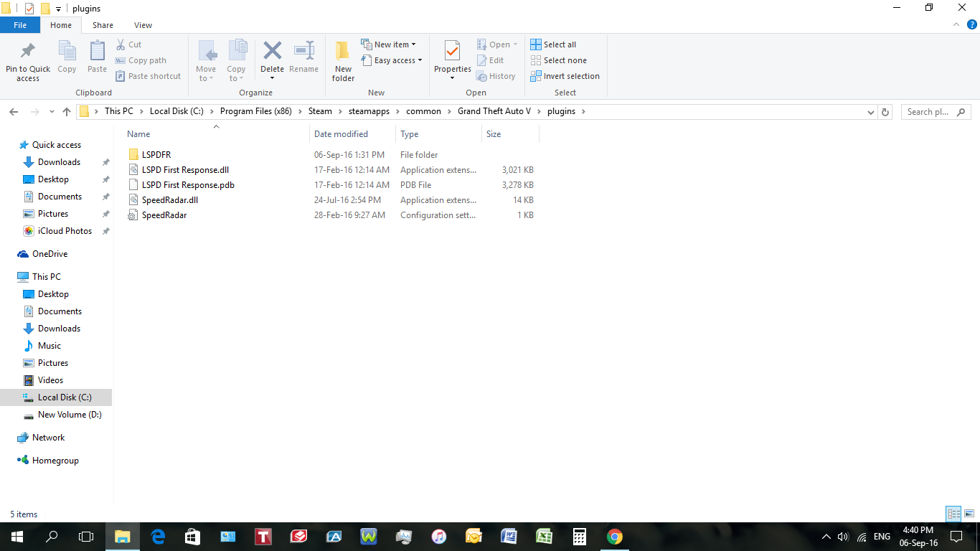The width and height of the screenshot is (980, 551).
Task: Click Select all in the ribbon
Action: 553,44
